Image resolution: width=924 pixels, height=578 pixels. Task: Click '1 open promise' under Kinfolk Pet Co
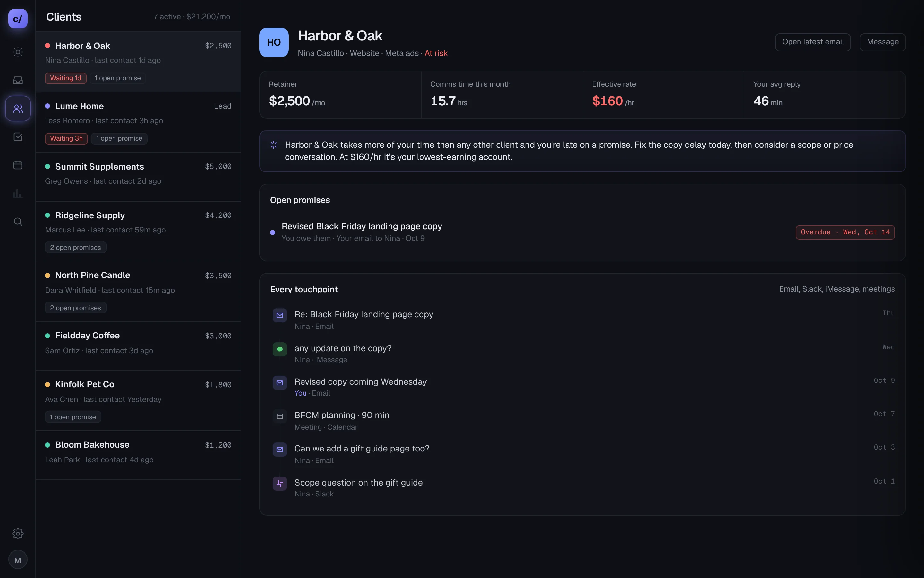(73, 417)
